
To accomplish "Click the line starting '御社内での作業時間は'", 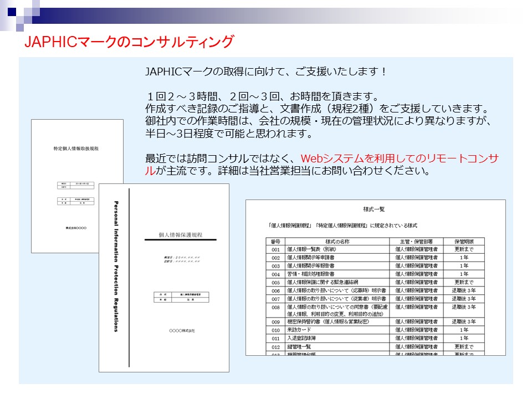I will (319, 121).
